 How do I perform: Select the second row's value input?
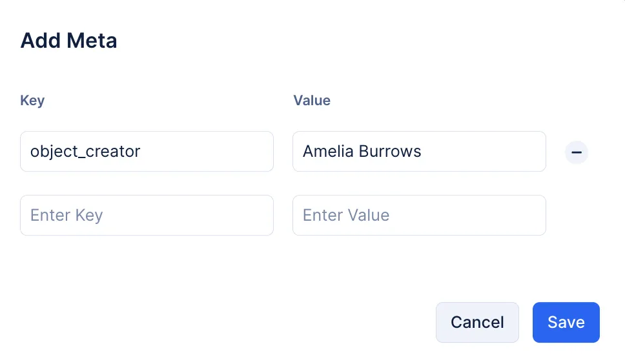(x=419, y=215)
